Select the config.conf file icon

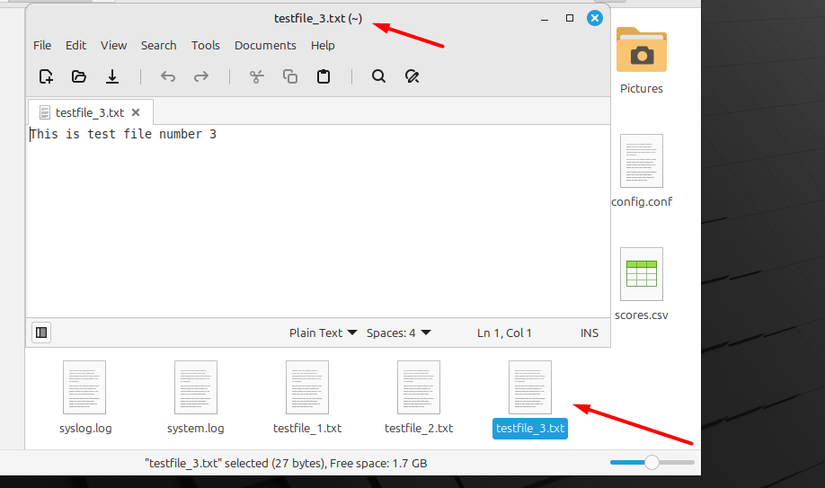coord(641,161)
